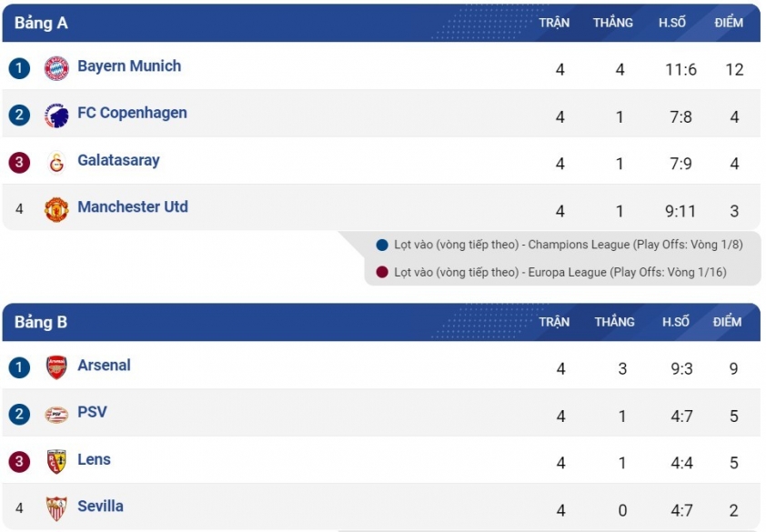Click the Bảng B header title

point(41,322)
